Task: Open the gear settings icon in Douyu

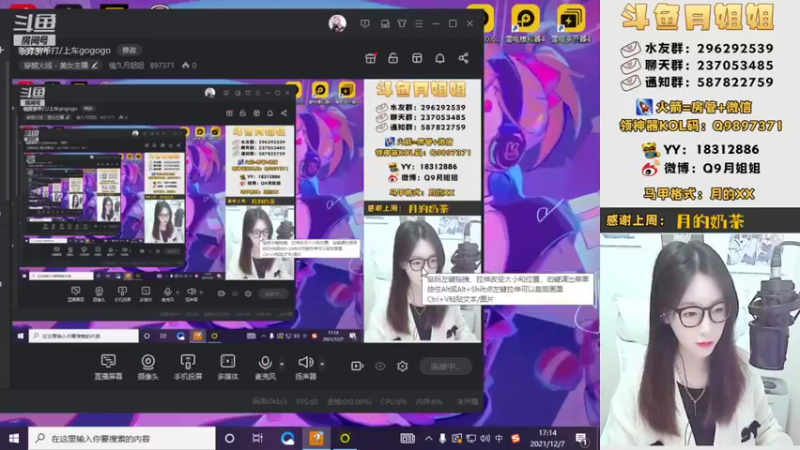Action: click(x=403, y=366)
